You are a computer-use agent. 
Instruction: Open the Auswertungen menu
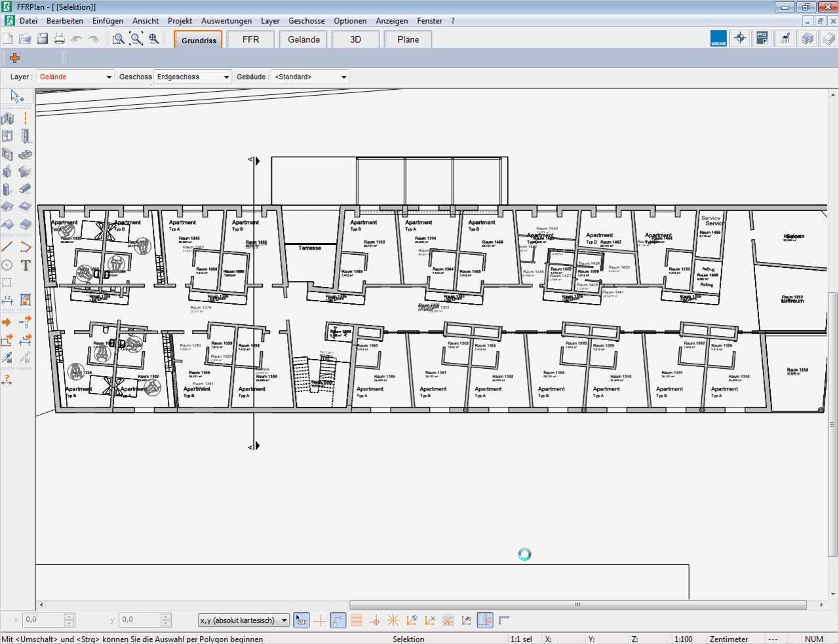[226, 21]
